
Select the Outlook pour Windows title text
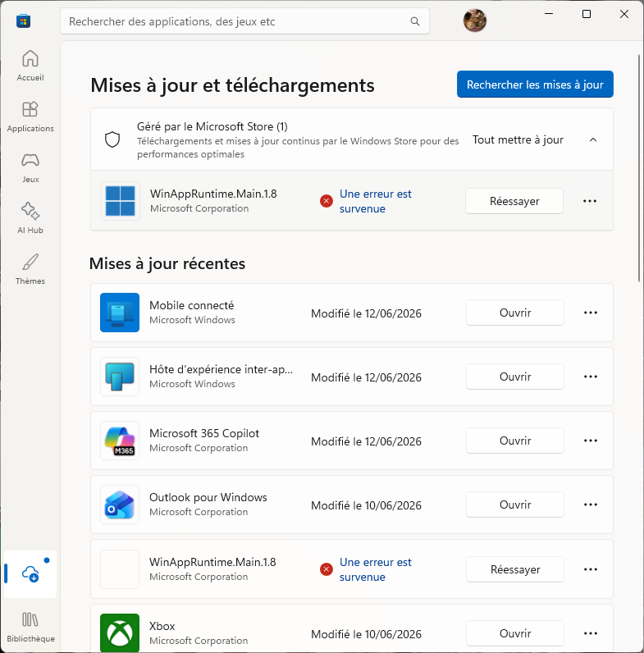[x=208, y=498]
